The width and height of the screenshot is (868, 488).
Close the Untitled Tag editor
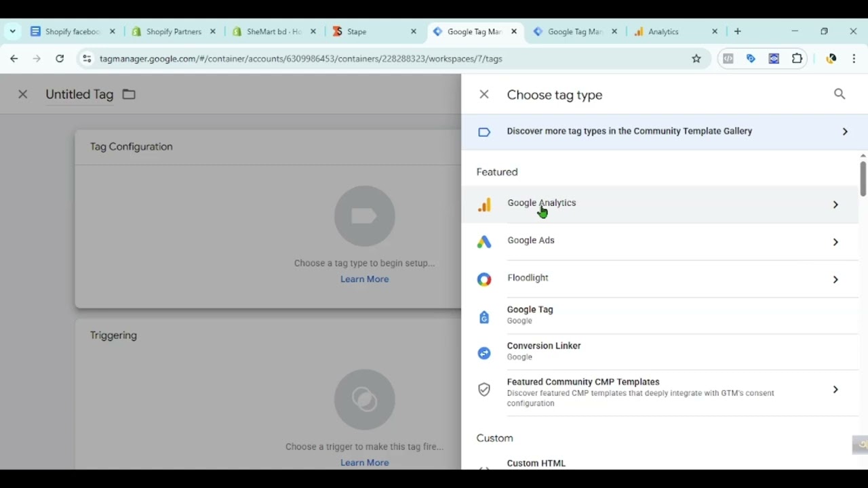coord(22,94)
